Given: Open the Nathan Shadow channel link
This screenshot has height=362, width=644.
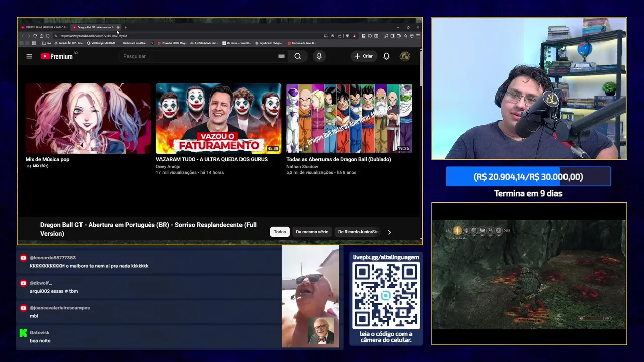Looking at the screenshot, I should pyautogui.click(x=302, y=166).
